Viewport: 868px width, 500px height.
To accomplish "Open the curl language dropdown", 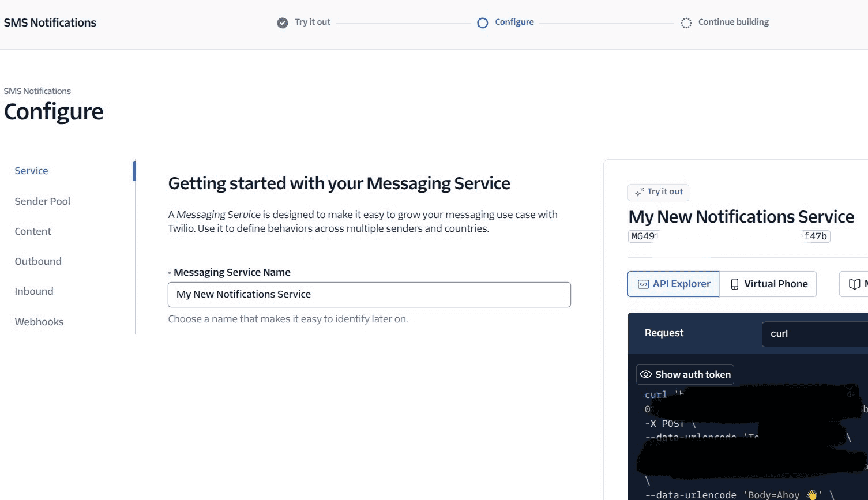I will tap(814, 334).
